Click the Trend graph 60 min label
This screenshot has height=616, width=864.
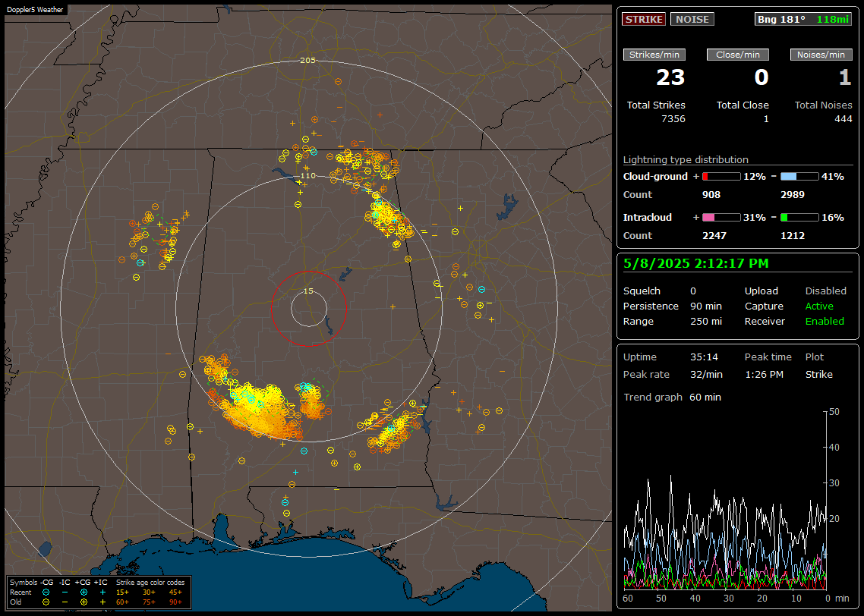[x=672, y=398]
